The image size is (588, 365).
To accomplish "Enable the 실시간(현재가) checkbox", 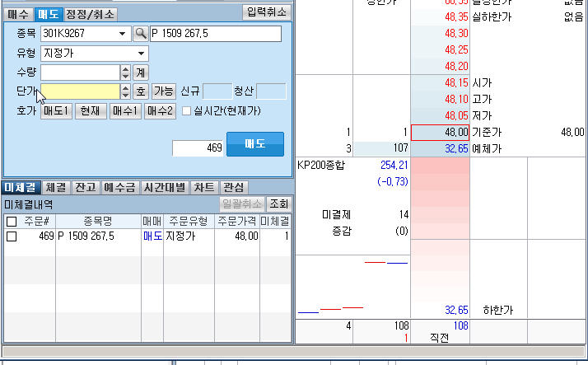I will point(187,111).
